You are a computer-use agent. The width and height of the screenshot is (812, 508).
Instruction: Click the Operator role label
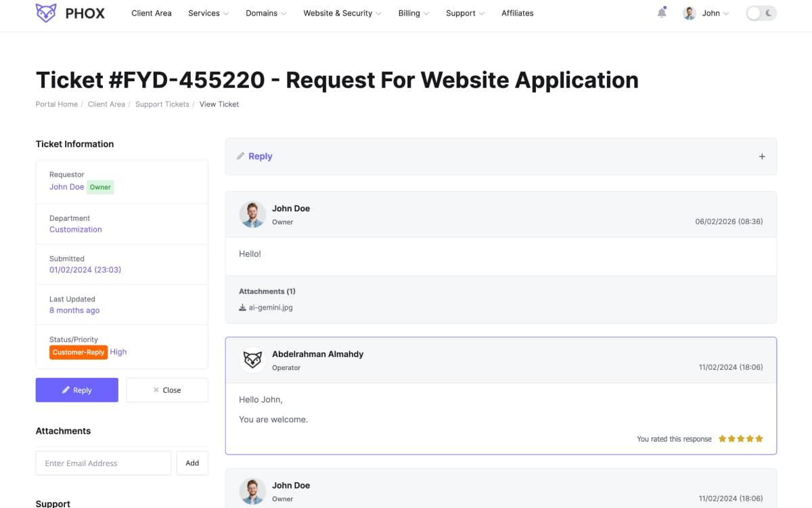click(286, 368)
